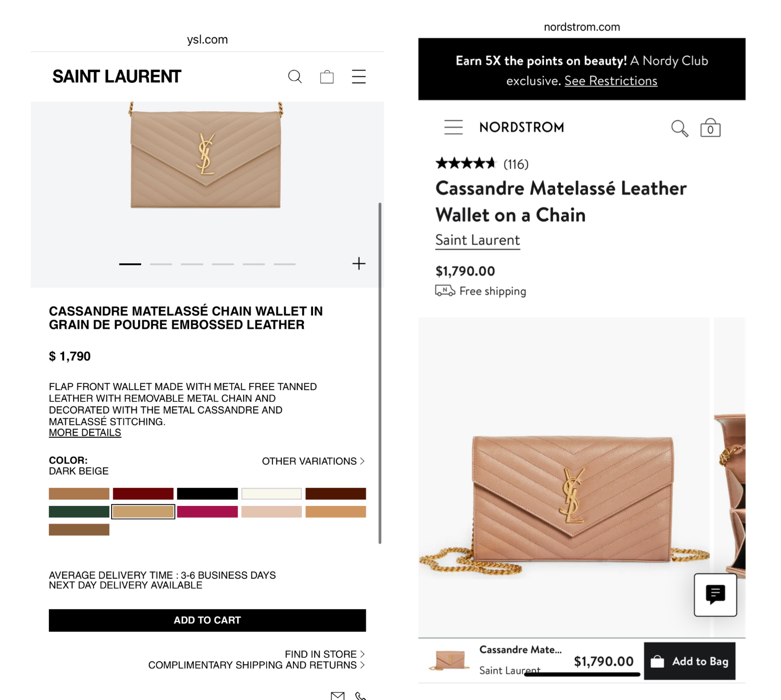Expand Complimentary Shipping and Returns
781x700 pixels.
(256, 665)
